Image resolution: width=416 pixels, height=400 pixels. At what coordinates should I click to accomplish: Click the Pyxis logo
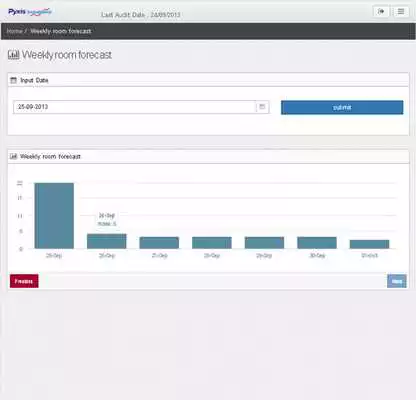point(30,12)
